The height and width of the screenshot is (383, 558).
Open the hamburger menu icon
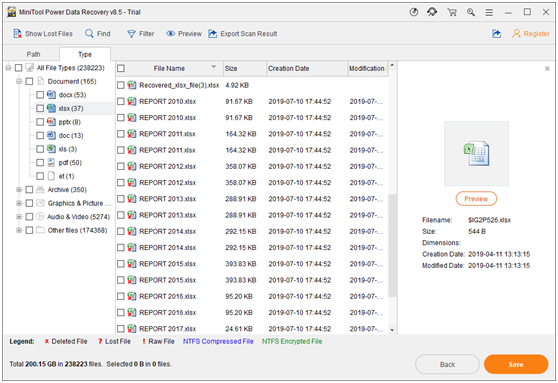489,12
